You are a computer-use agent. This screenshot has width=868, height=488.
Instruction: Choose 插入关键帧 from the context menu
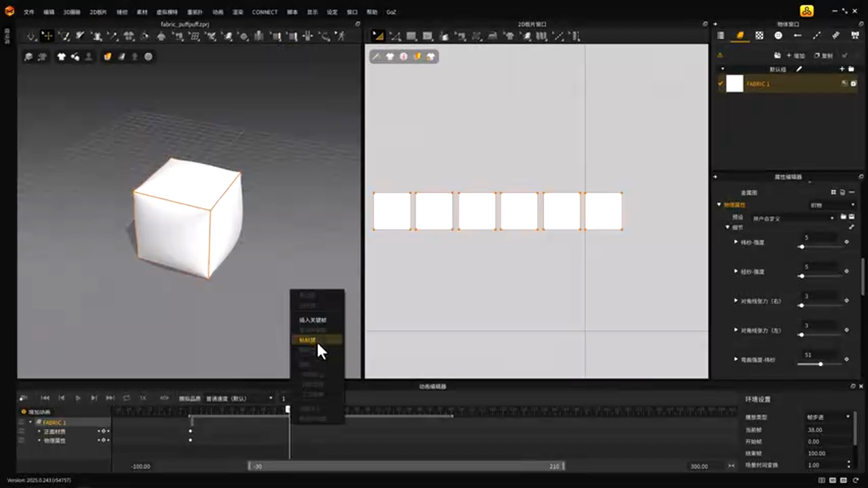pyautogui.click(x=313, y=320)
